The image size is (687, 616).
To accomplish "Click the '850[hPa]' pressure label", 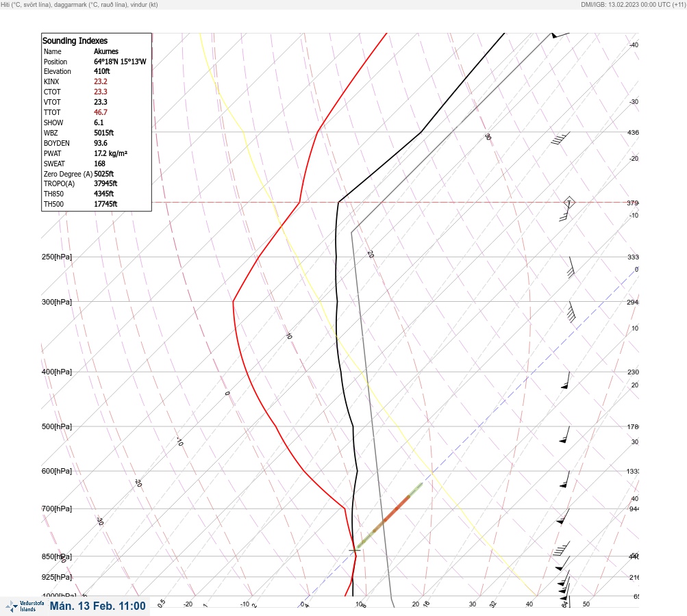I will pos(57,556).
